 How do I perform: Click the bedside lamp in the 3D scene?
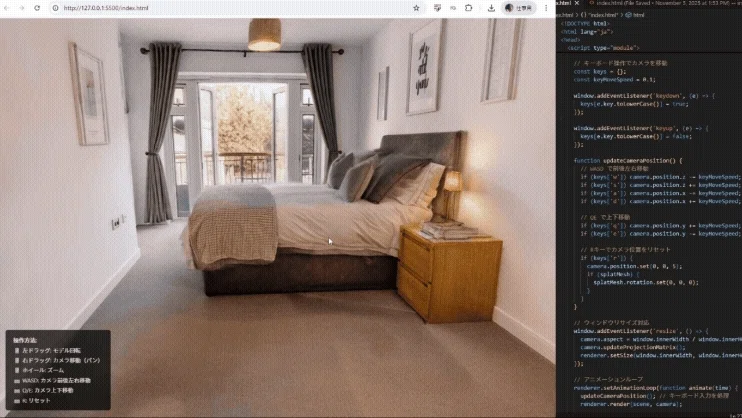pyautogui.click(x=452, y=194)
